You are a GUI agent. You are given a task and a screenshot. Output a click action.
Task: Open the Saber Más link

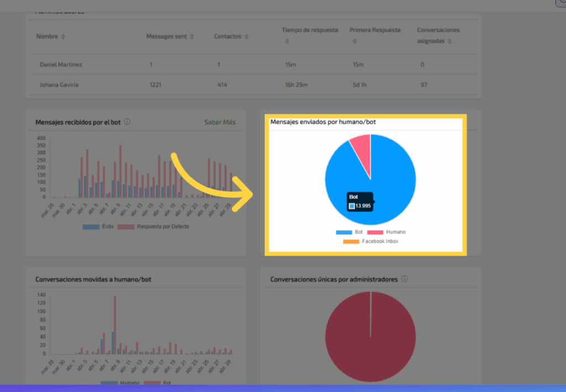click(x=219, y=122)
